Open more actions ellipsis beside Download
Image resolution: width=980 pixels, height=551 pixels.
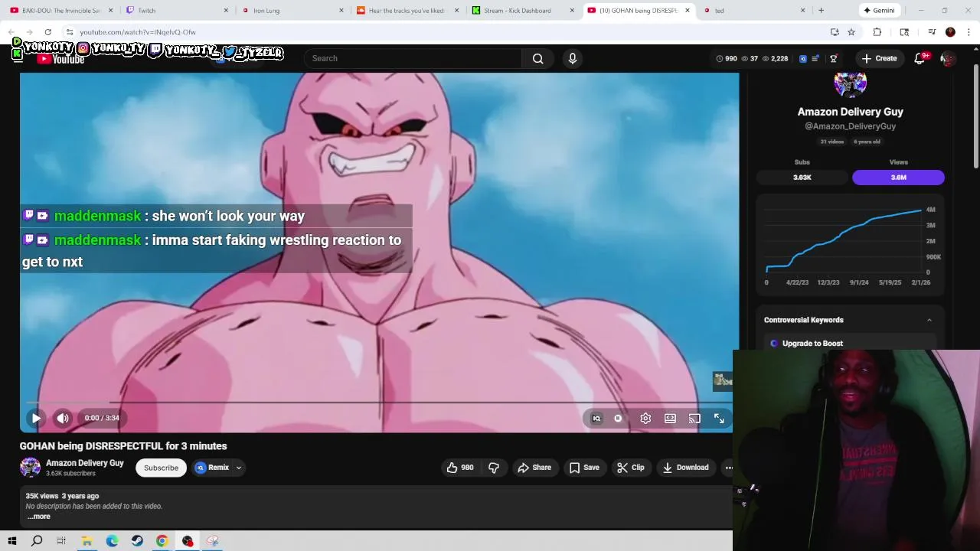[728, 468]
